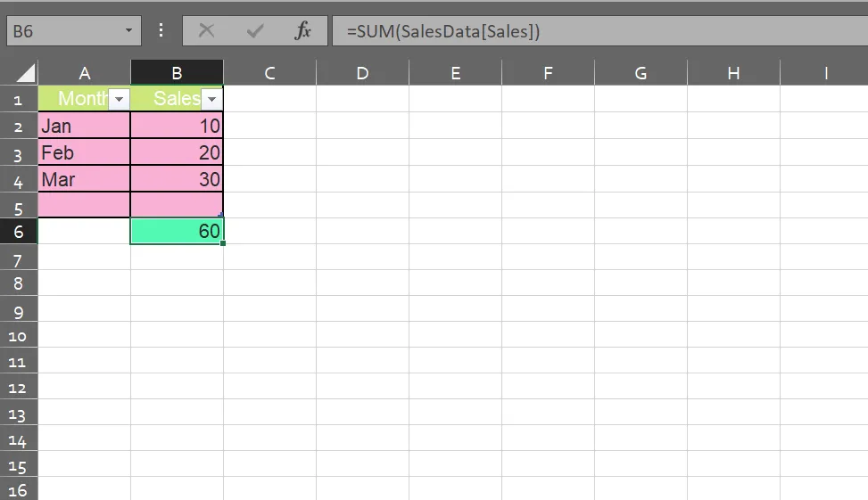Select column G header

[x=641, y=72]
